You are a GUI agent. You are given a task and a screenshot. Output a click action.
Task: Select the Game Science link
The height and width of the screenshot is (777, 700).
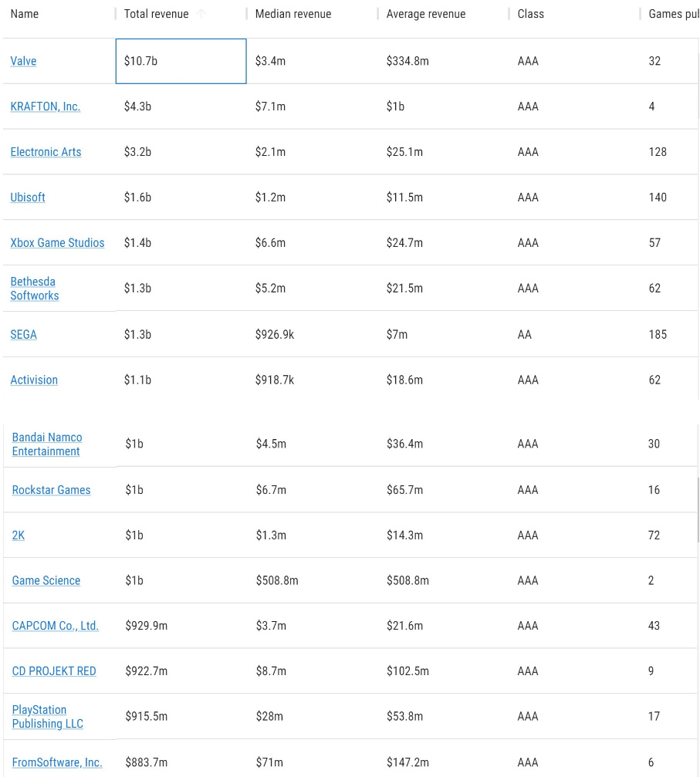[x=46, y=580]
